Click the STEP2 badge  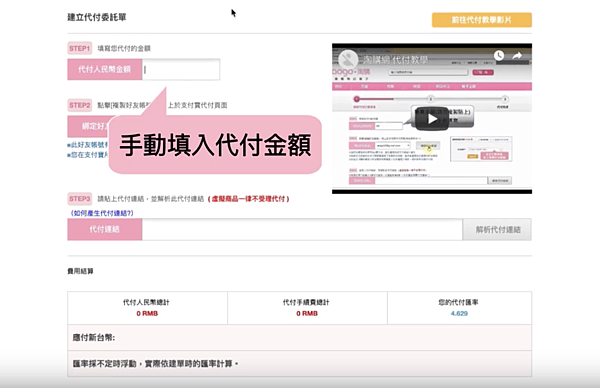coord(80,105)
